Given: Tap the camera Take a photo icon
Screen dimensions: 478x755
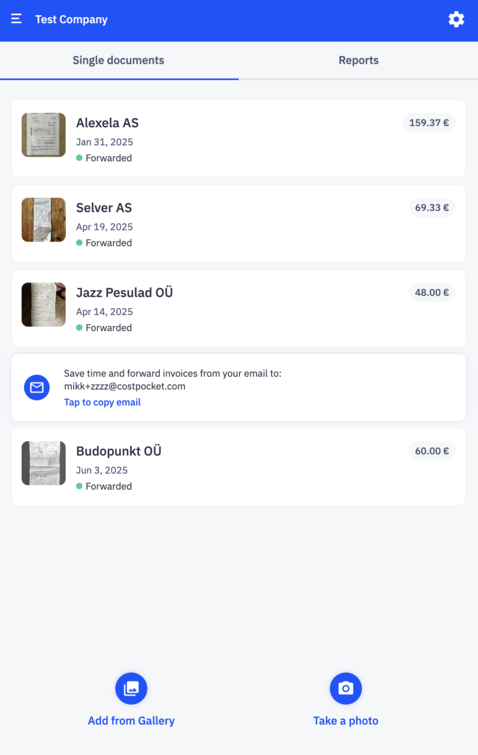Looking at the screenshot, I should click(x=345, y=688).
